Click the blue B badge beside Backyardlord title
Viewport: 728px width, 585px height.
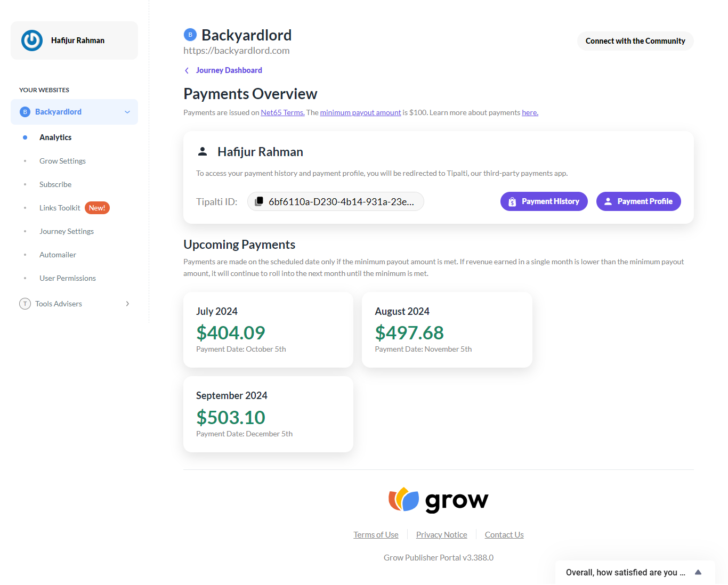190,35
